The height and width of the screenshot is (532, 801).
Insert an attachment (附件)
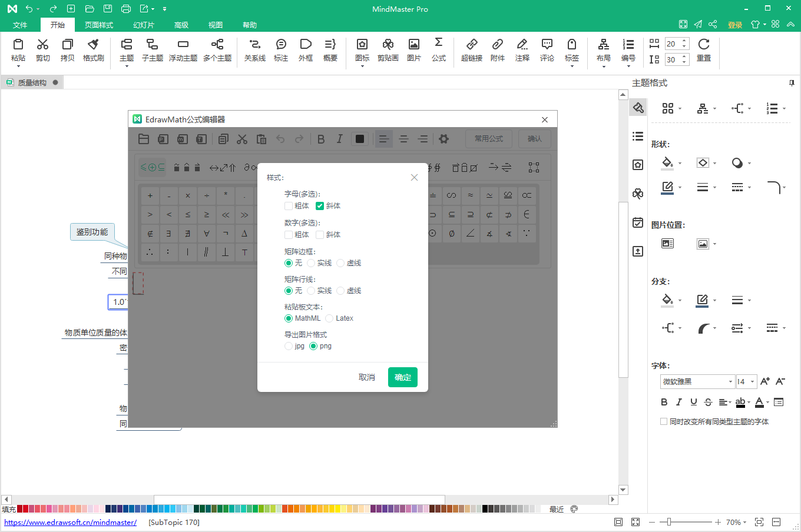click(x=498, y=49)
